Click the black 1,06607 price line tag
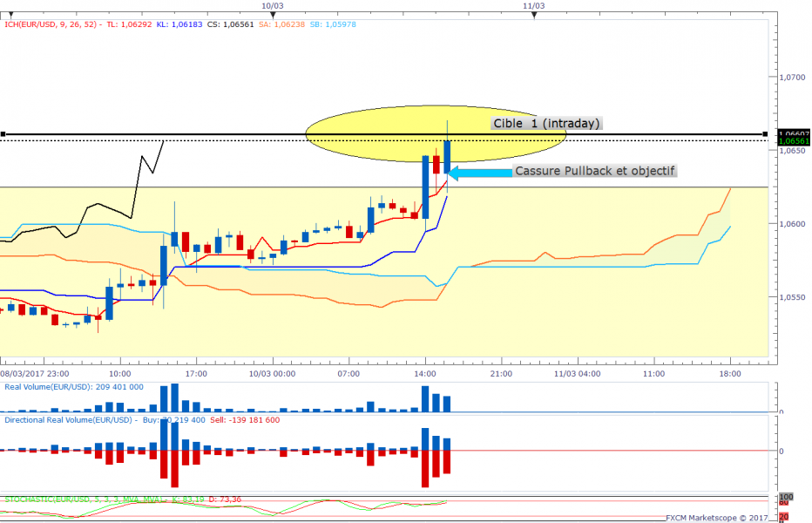 coord(794,133)
